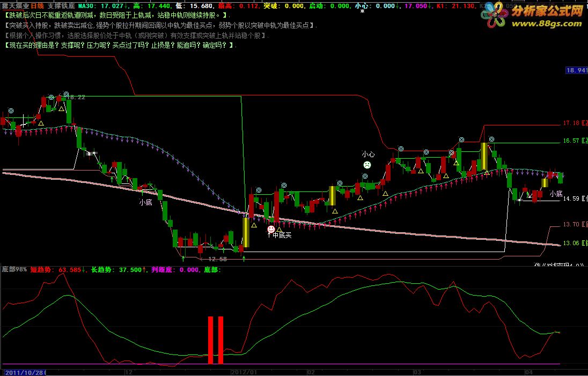Viewport: 588px width, 376px height.
Task: Click the 02 month axis marker
Action: pos(311,372)
